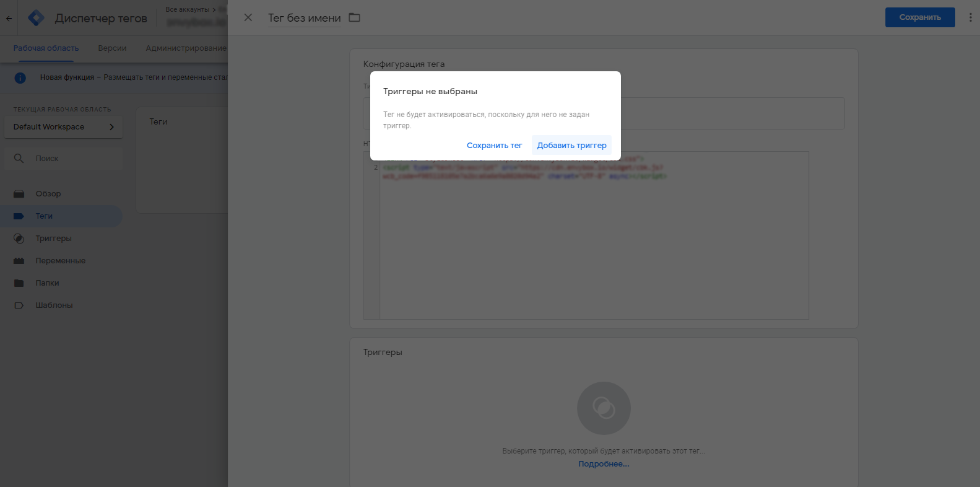The image size is (980, 487).
Task: Click the back arrow in the header
Action: 9,18
